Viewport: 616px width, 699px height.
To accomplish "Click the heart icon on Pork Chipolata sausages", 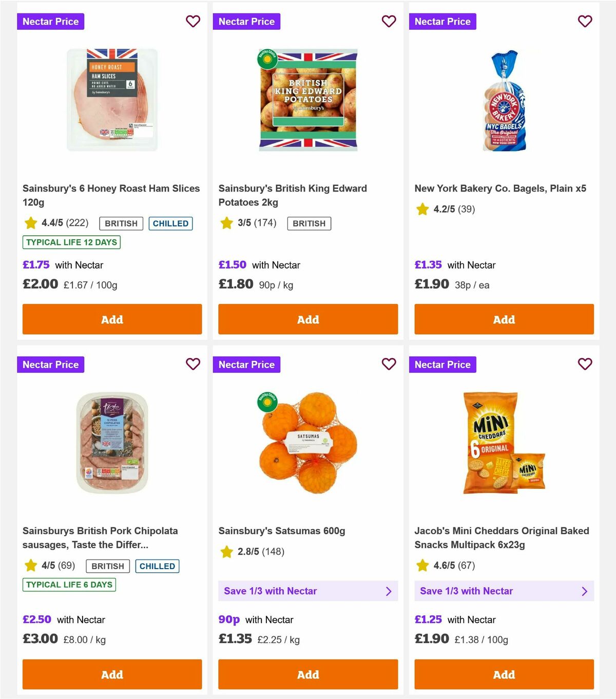I will pos(193,364).
